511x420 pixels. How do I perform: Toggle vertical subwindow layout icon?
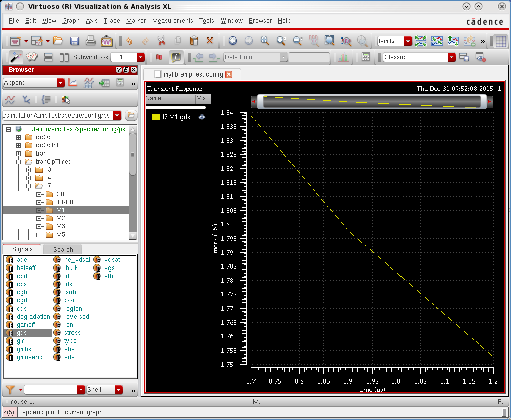64,57
